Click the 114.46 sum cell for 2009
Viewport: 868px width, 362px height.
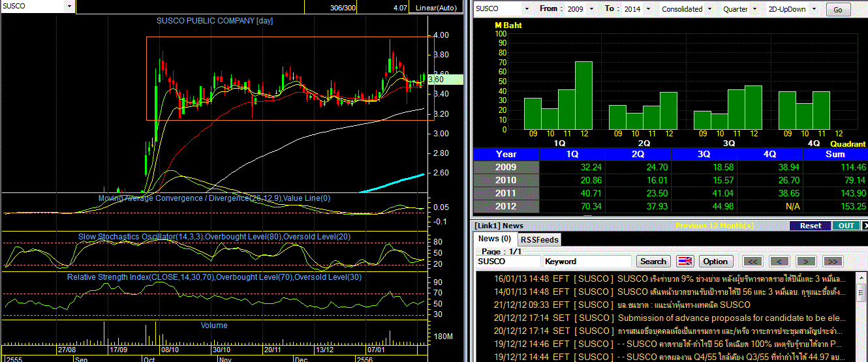click(x=835, y=167)
